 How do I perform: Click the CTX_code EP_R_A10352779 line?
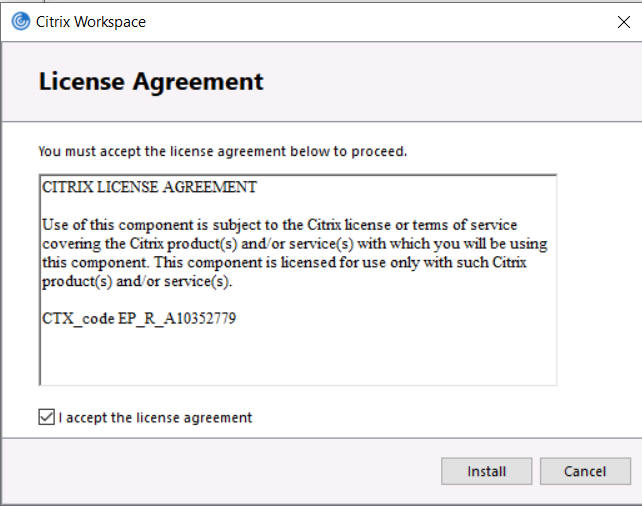click(x=139, y=319)
